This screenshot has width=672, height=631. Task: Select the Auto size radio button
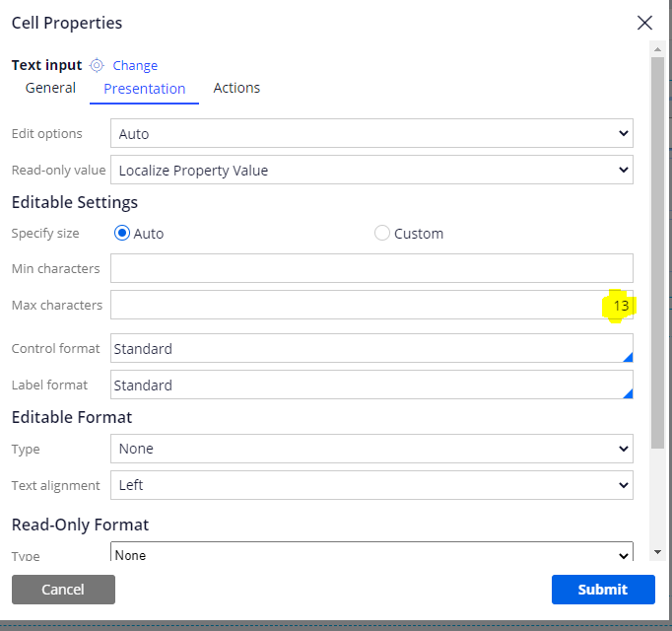pyautogui.click(x=123, y=234)
